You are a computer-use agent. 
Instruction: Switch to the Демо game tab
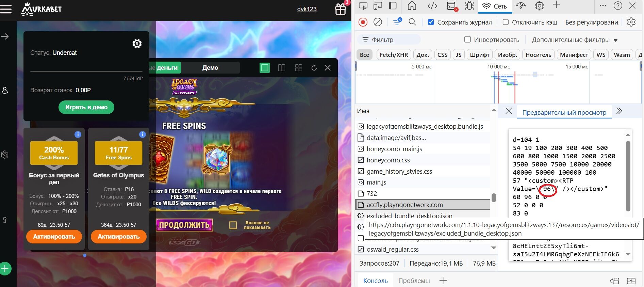(210, 68)
